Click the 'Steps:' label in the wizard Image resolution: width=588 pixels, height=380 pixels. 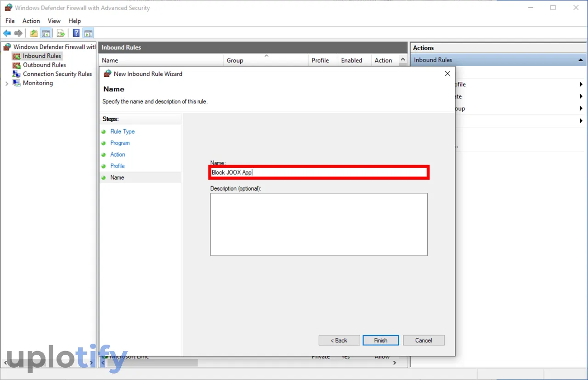point(110,119)
